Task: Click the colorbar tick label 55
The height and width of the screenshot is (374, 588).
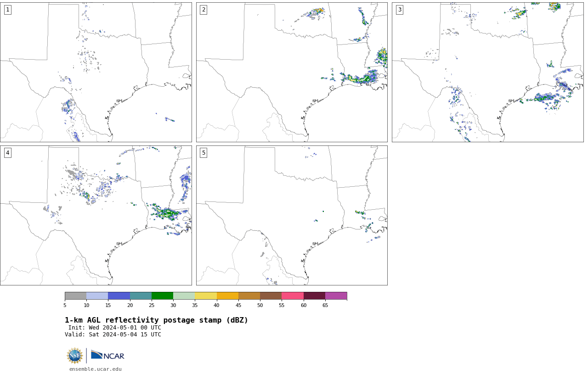Action: coord(282,306)
